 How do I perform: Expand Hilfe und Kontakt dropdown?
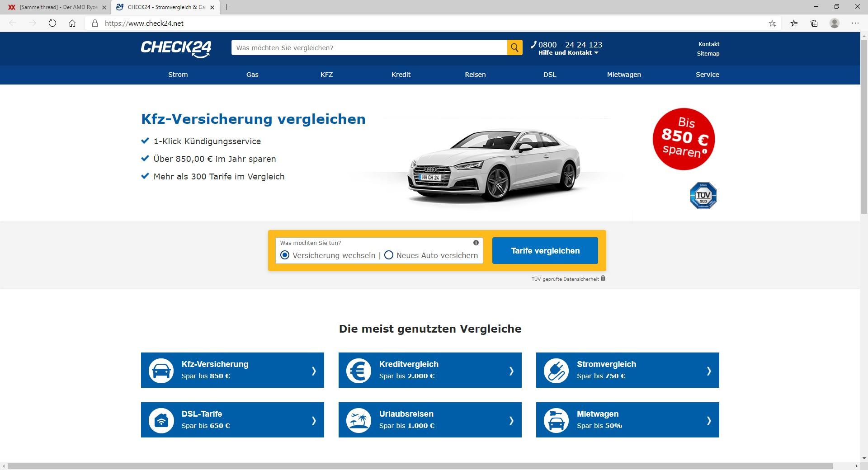(568, 53)
